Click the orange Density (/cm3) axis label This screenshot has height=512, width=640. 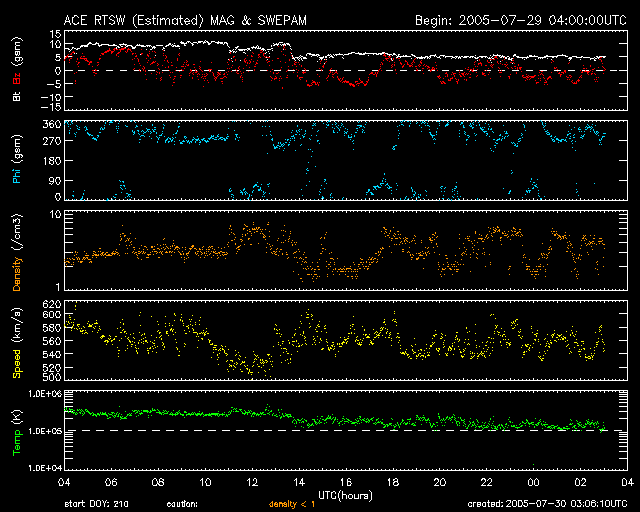17,251
